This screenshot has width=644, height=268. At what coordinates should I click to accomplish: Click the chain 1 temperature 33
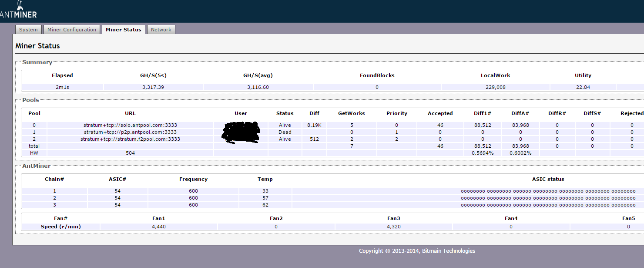(x=265, y=191)
